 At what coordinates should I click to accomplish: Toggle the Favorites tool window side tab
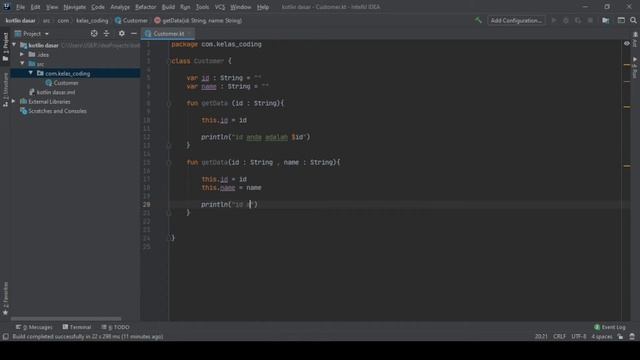pyautogui.click(x=5, y=298)
